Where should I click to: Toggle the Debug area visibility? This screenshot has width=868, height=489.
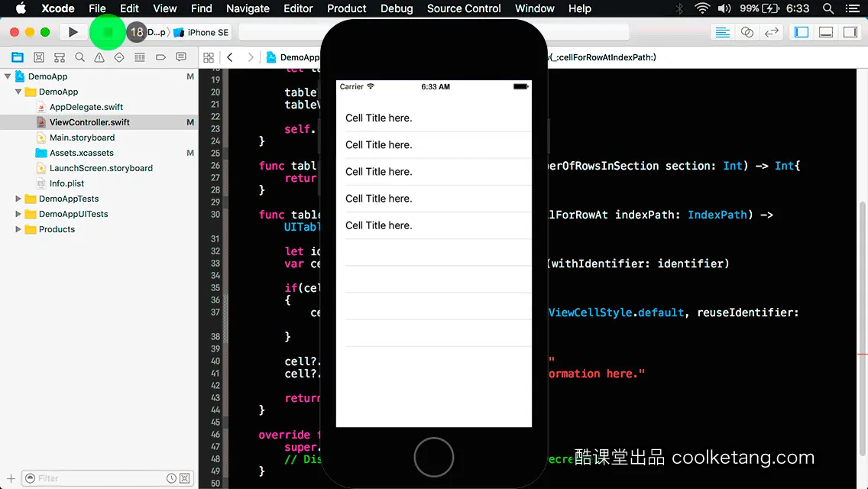[x=826, y=32]
